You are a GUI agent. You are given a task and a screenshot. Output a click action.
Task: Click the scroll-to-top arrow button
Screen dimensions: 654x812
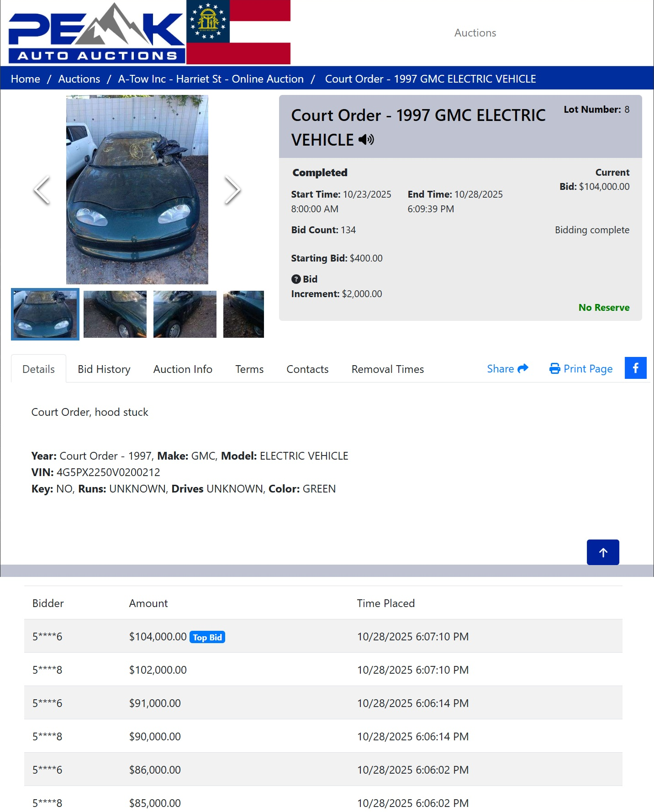602,552
